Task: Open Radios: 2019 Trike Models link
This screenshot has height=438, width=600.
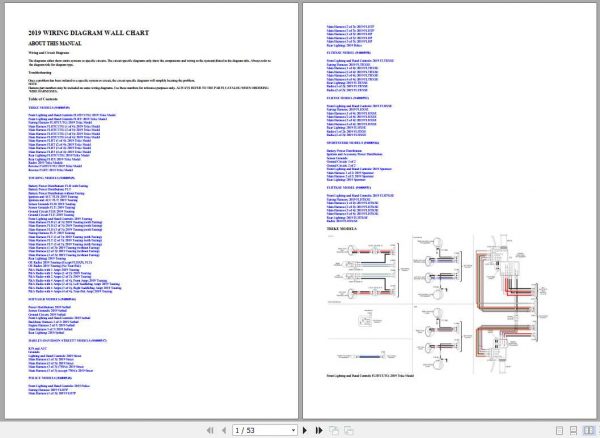Action: coord(46,163)
